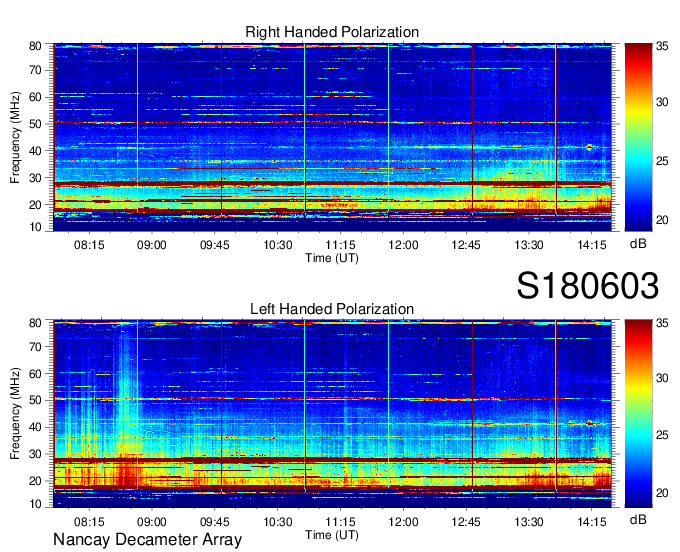The image size is (680, 552).
Task: Click the S180603 observation label
Action: (588, 286)
